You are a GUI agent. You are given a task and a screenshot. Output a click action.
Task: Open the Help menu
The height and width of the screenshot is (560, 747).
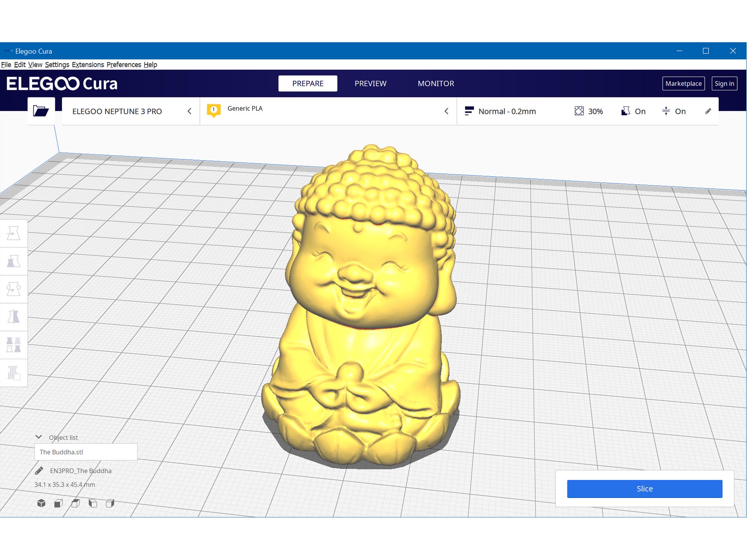pyautogui.click(x=150, y=65)
